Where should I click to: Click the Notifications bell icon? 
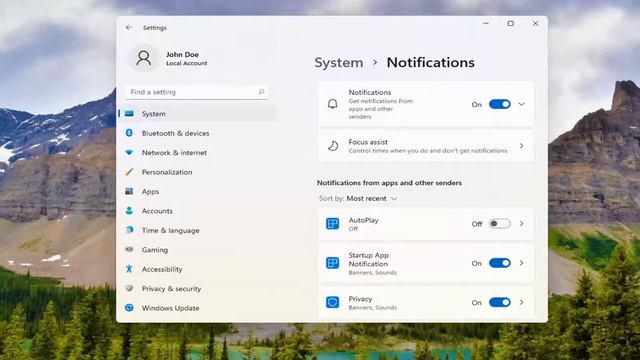(333, 104)
